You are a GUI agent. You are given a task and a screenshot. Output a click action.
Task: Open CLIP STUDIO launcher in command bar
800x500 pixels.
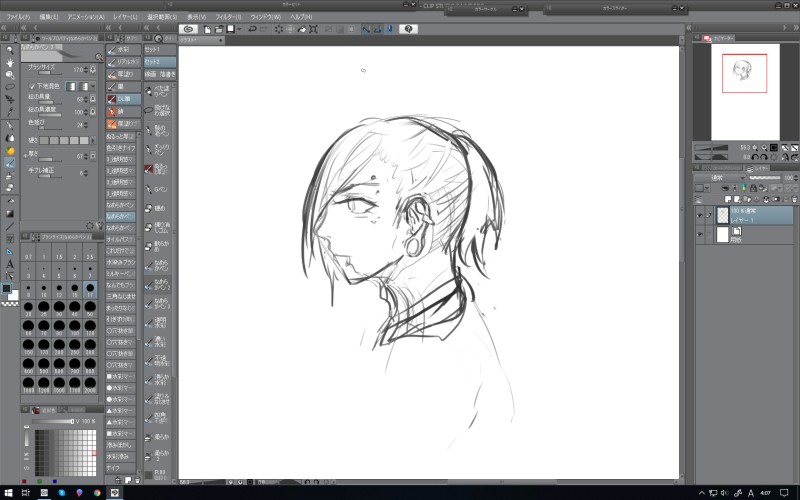click(x=188, y=29)
